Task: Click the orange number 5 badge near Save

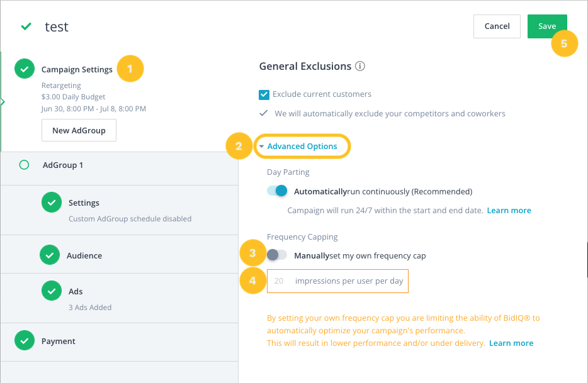Action: pyautogui.click(x=565, y=43)
